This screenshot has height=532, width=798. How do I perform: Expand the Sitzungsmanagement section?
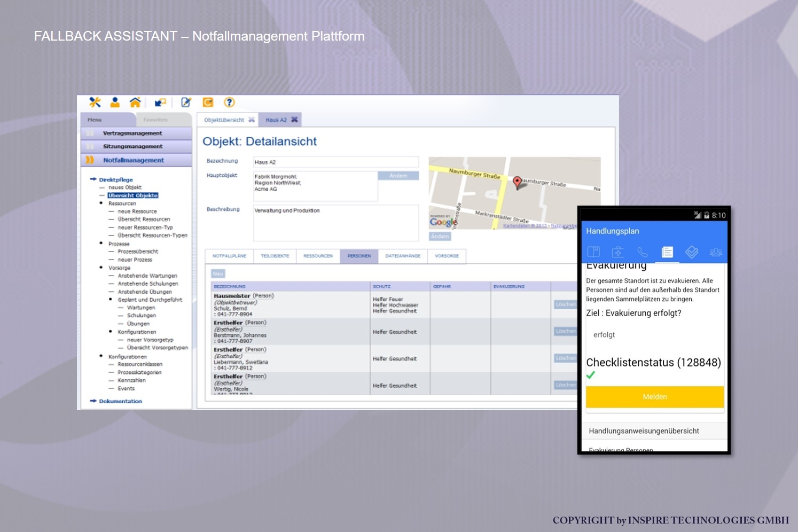click(x=132, y=146)
